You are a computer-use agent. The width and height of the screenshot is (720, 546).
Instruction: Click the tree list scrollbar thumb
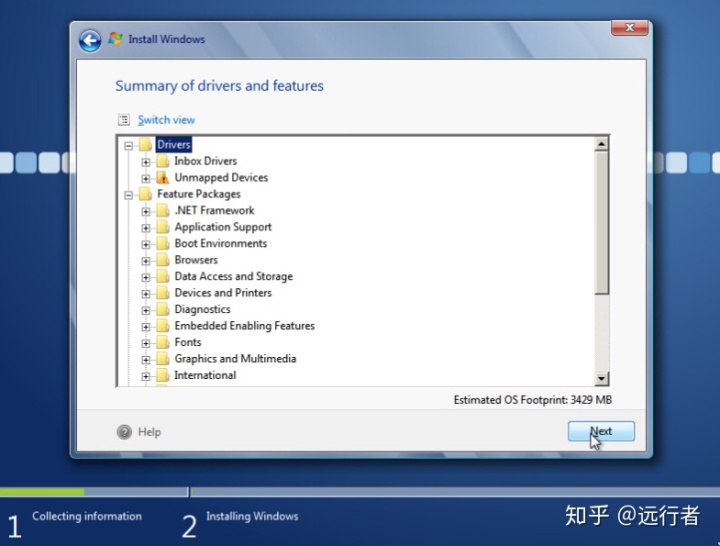[x=602, y=223]
